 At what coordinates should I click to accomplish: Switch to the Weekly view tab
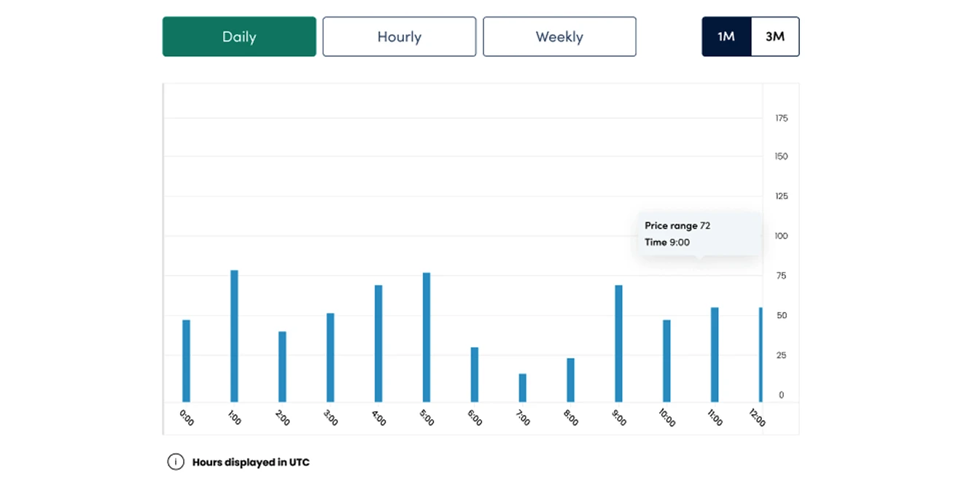click(x=559, y=36)
